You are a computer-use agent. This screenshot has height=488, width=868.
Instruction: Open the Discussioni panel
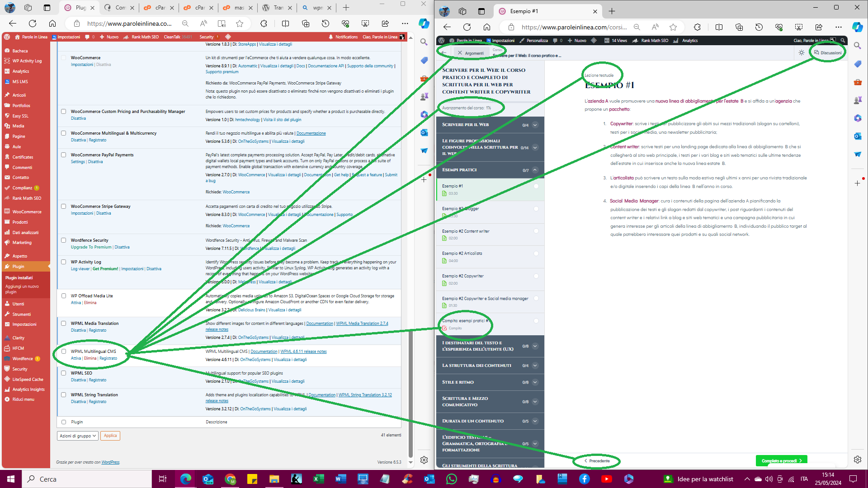point(828,53)
